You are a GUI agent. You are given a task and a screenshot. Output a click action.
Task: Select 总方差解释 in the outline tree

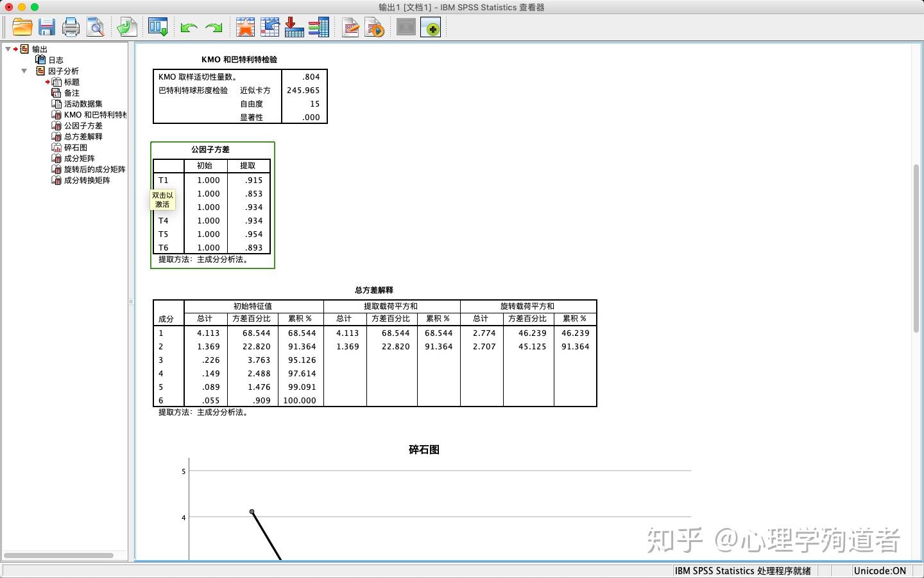[83, 136]
